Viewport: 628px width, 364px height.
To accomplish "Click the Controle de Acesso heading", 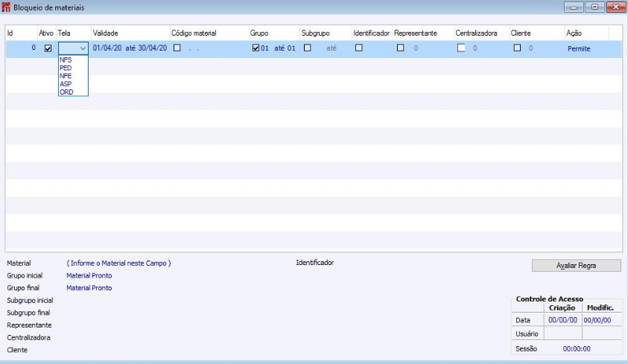I will click(550, 298).
